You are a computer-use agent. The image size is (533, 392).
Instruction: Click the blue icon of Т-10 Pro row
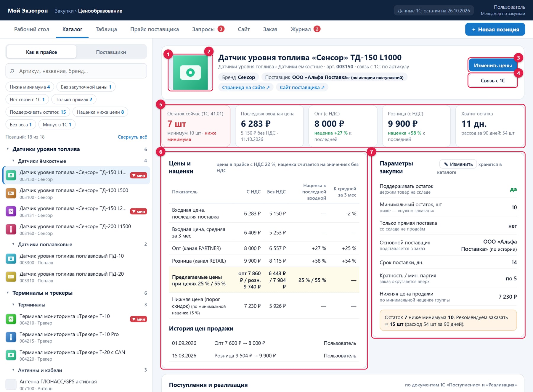coord(11,337)
